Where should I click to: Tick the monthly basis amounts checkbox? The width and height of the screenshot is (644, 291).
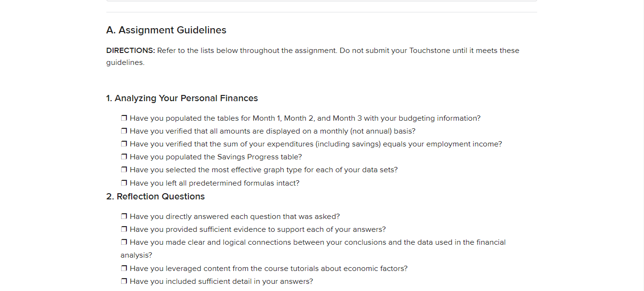point(124,131)
